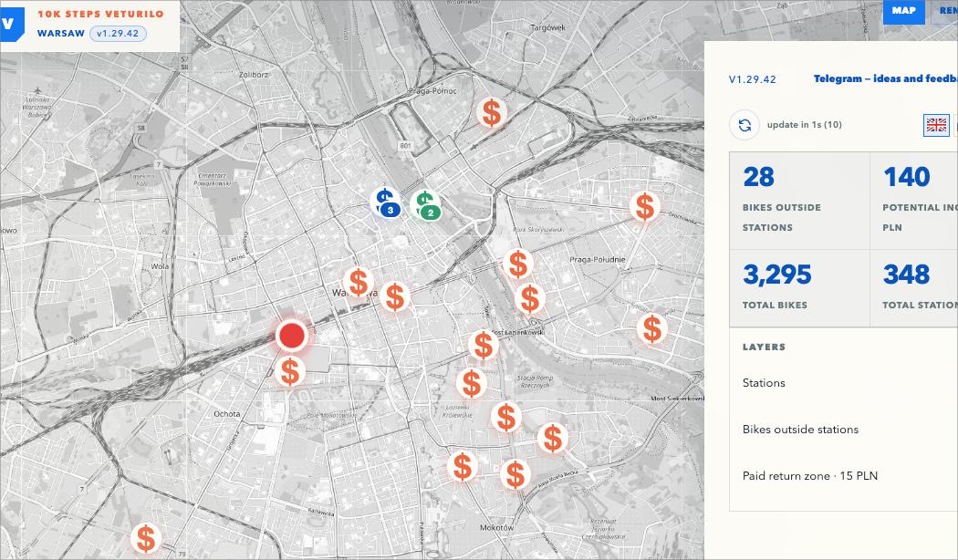
Task: Click the 348 total stations stat
Action: tap(914, 287)
